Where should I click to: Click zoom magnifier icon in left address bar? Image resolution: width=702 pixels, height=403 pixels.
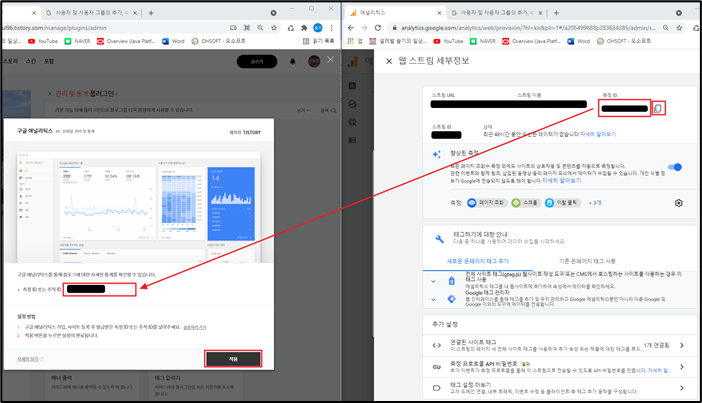(260, 28)
